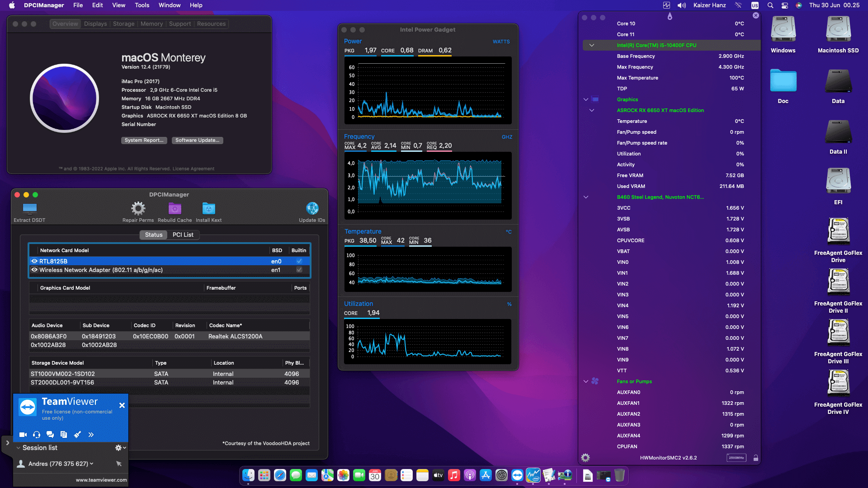Image resolution: width=868 pixels, height=488 pixels.
Task: Open Intel Power Gadget in Dock
Action: [533, 475]
